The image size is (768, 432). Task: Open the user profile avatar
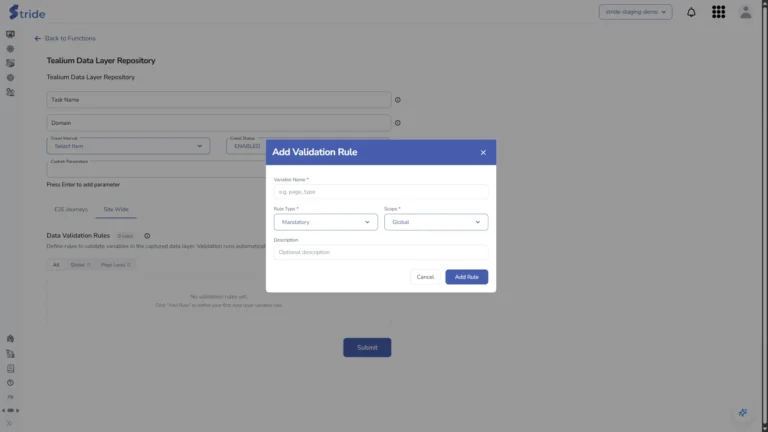pyautogui.click(x=745, y=12)
